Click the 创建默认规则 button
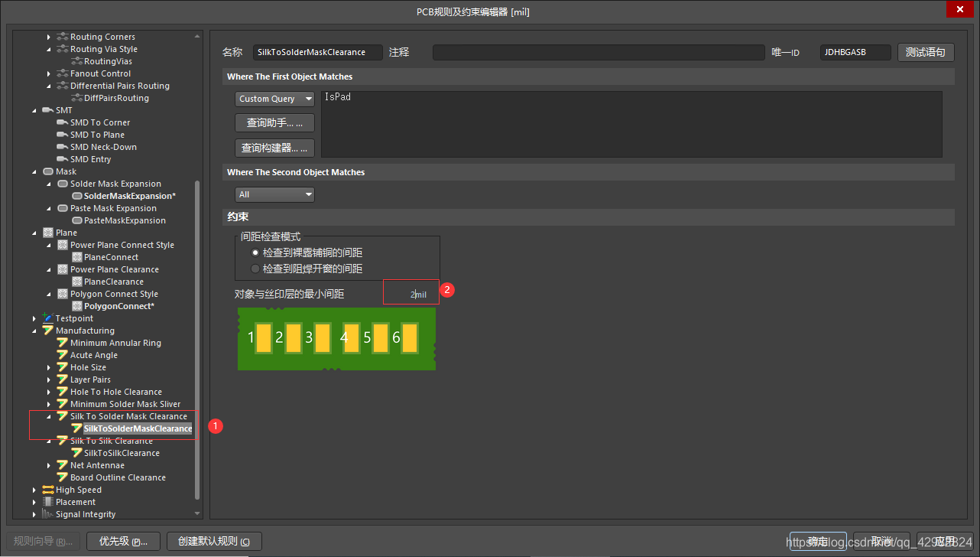Viewport: 980px width, 557px height. pos(214,542)
